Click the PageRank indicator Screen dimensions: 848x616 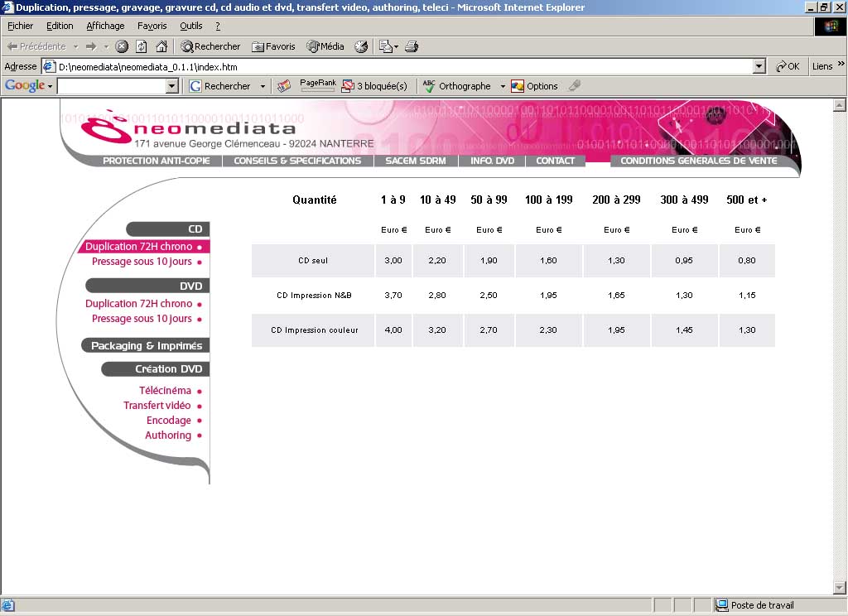coord(318,85)
